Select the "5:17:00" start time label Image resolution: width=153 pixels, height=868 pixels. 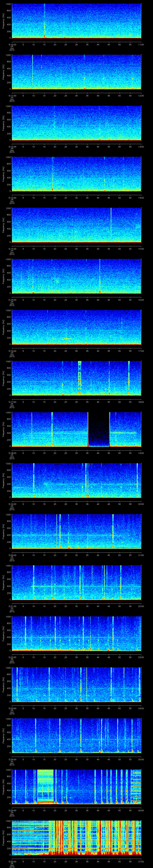(12, 402)
